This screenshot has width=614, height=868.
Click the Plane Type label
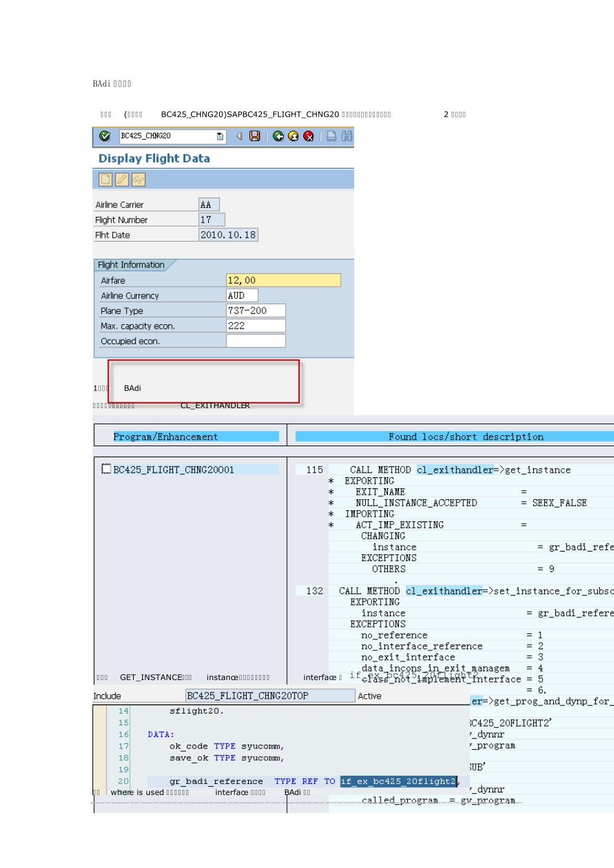[122, 311]
